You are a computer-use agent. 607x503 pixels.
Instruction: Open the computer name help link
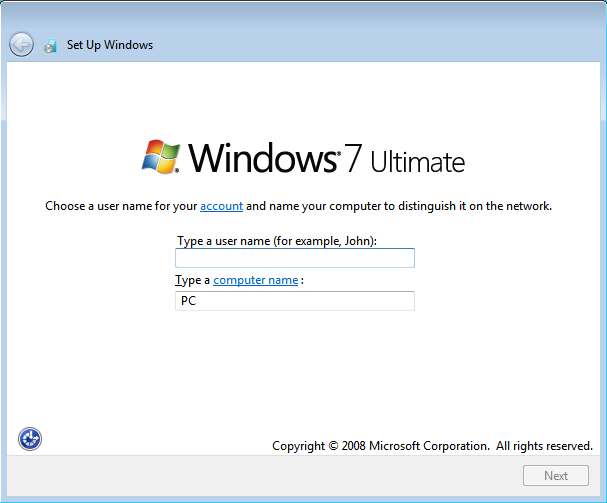click(255, 280)
